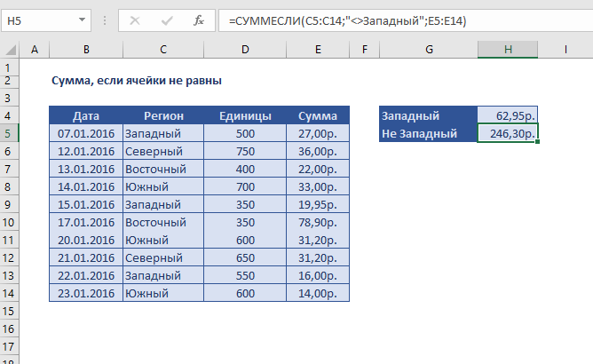Viewport: 593px width, 364px height.
Task: Click the Select All corner triangle
Action: point(11,50)
